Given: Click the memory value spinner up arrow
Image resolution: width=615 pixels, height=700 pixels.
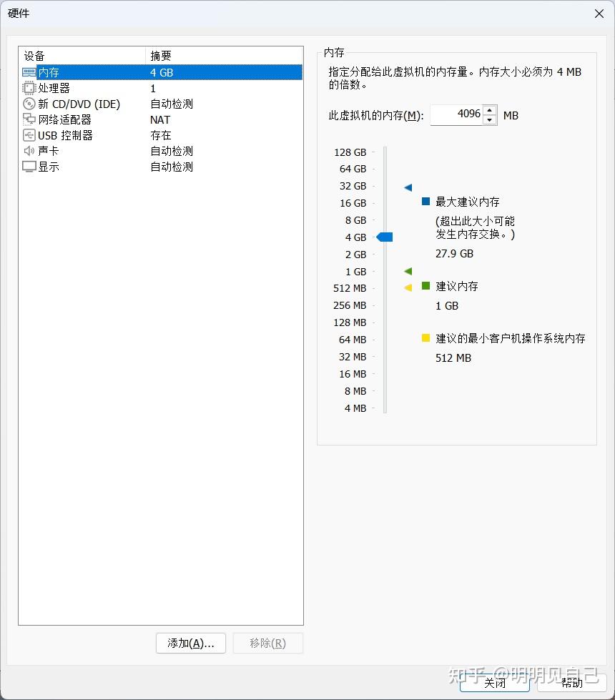Looking at the screenshot, I should pos(490,110).
